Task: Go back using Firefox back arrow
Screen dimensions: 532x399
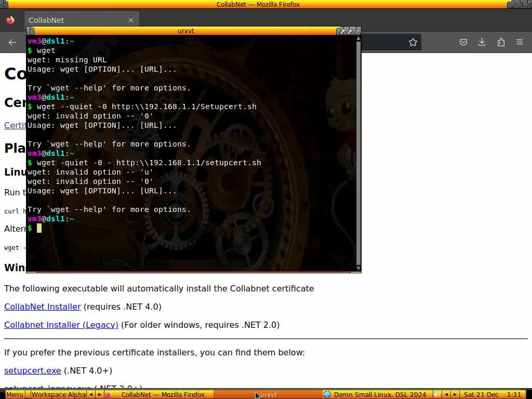Action: 12,43
